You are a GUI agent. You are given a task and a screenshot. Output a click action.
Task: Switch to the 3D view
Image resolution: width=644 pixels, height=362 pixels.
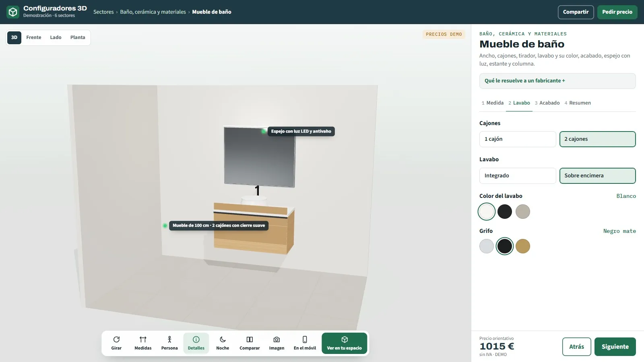[x=14, y=37]
